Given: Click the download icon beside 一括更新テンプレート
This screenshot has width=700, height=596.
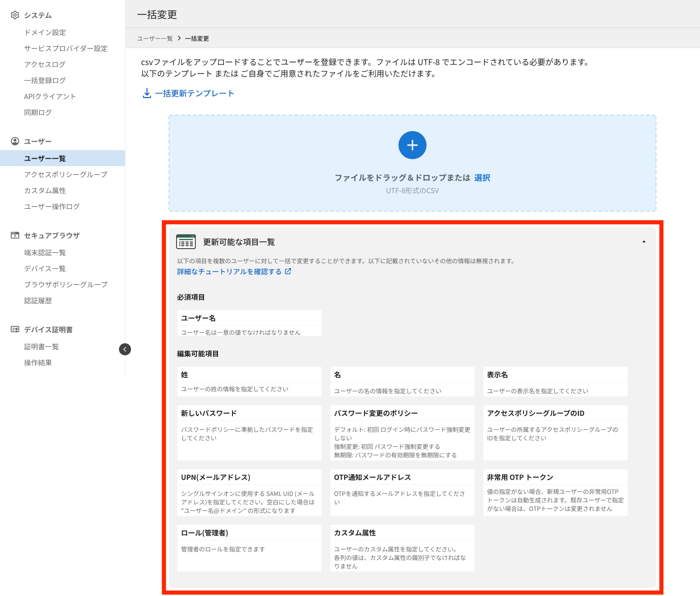Looking at the screenshot, I should (147, 94).
